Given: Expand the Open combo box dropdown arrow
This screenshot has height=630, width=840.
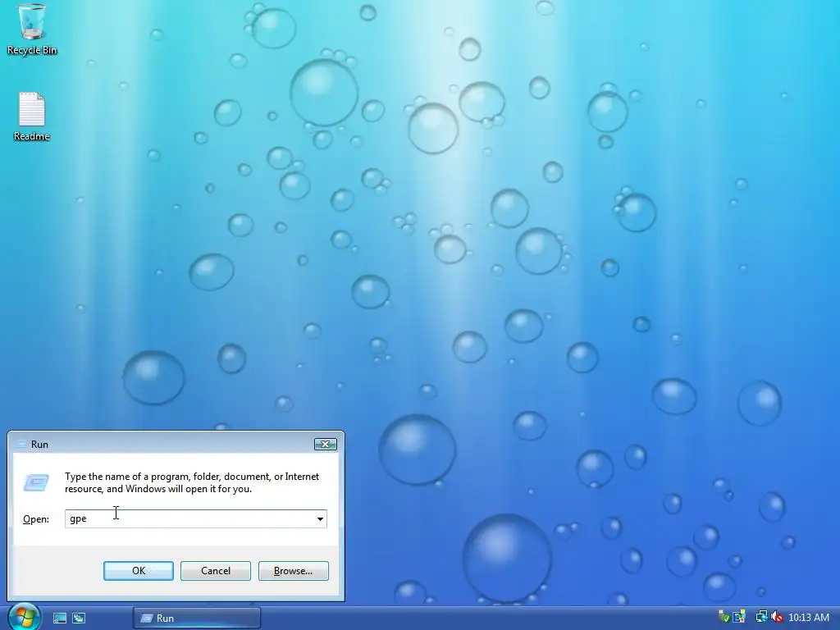Looking at the screenshot, I should click(320, 518).
